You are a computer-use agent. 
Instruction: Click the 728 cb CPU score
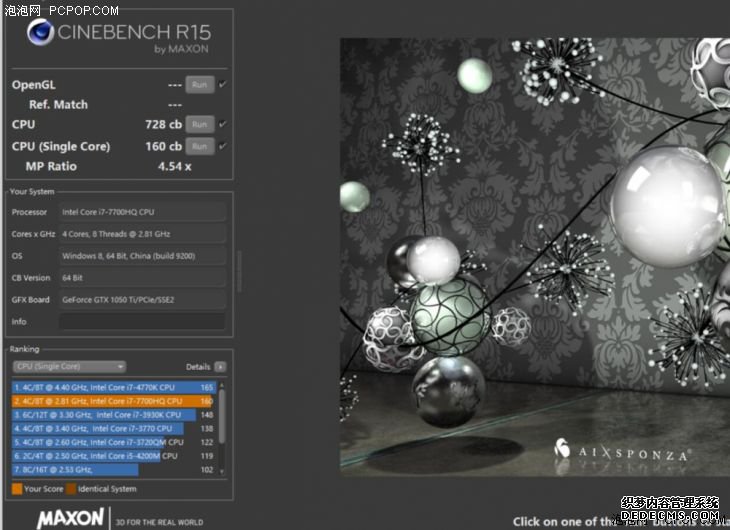[163, 124]
